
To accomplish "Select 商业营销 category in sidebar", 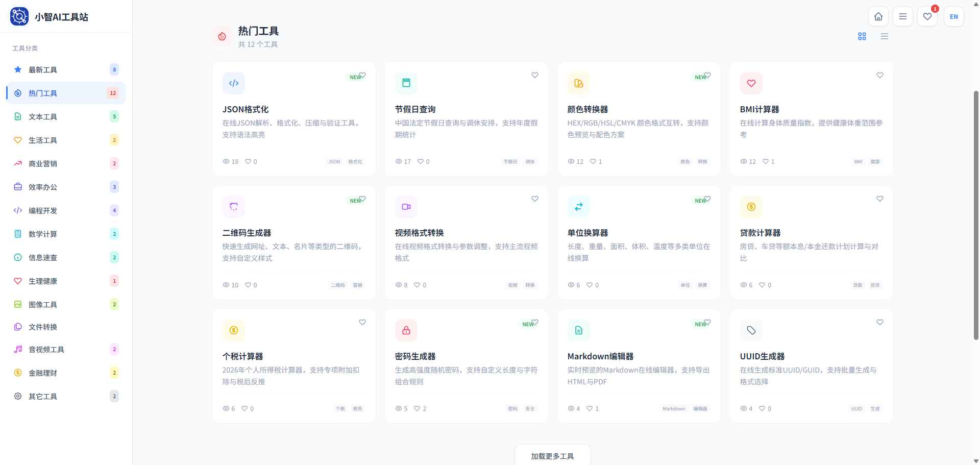I will 66,163.
